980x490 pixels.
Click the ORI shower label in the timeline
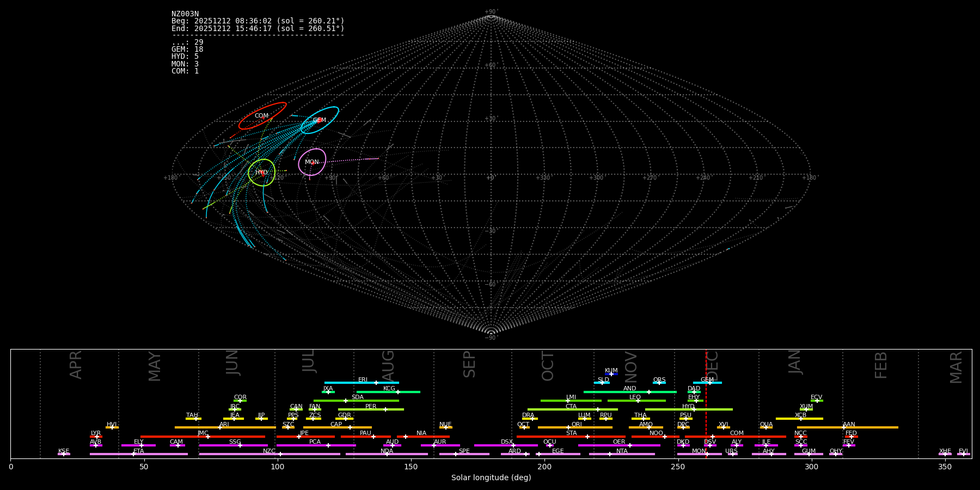pos(577,425)
